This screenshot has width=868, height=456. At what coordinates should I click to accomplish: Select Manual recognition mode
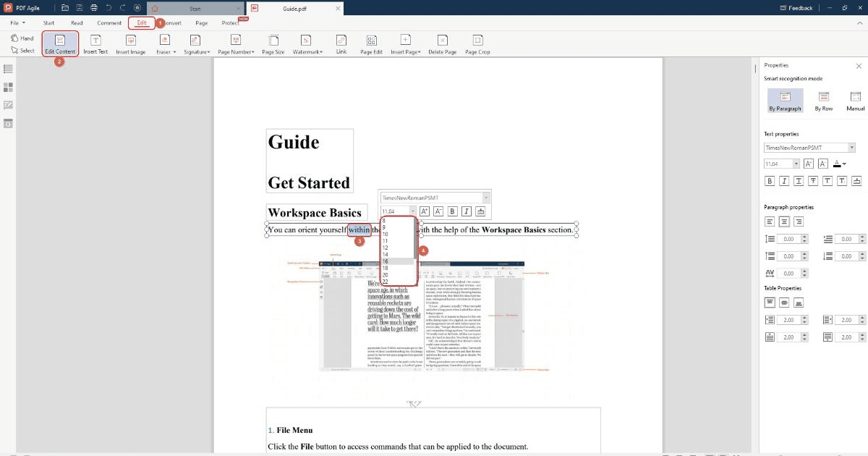tap(855, 101)
